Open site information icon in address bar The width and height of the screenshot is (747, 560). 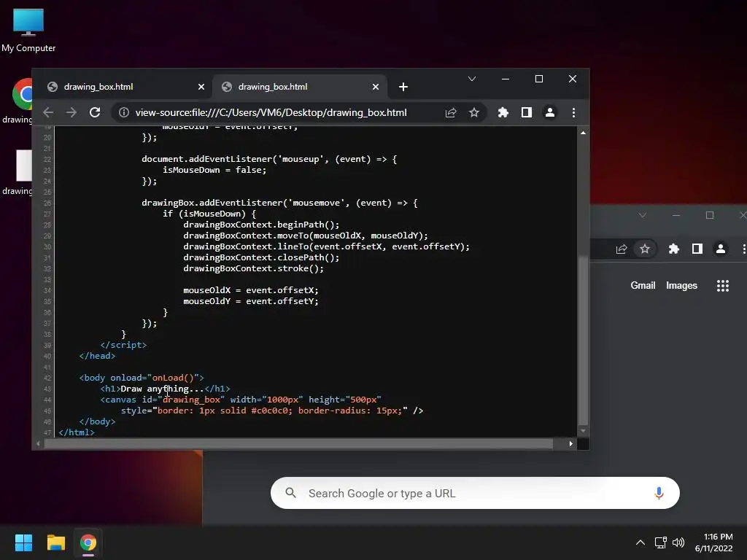point(124,112)
